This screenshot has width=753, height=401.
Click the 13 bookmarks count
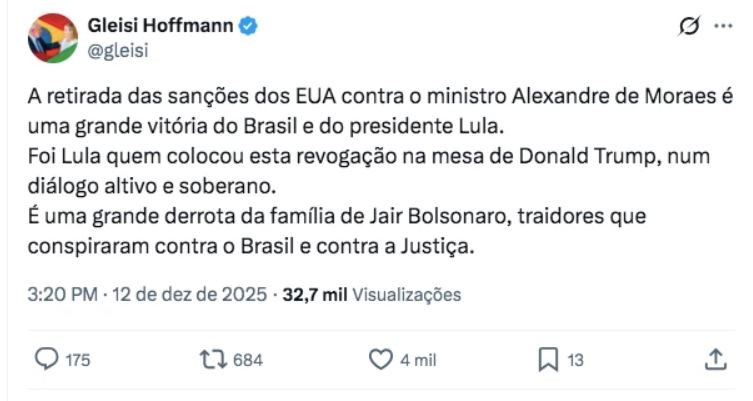[575, 360]
